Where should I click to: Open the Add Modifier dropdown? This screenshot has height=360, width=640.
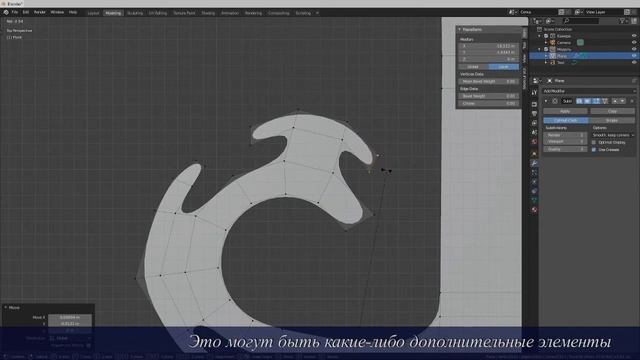[589, 91]
